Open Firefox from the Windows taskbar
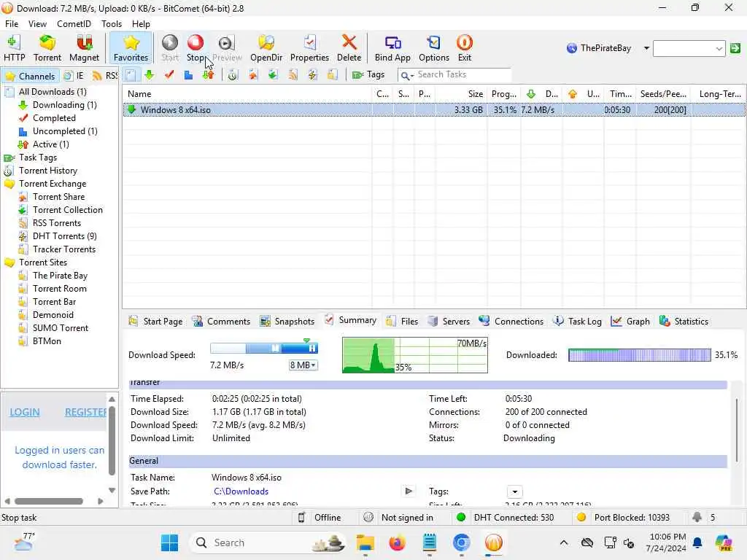 (397, 542)
